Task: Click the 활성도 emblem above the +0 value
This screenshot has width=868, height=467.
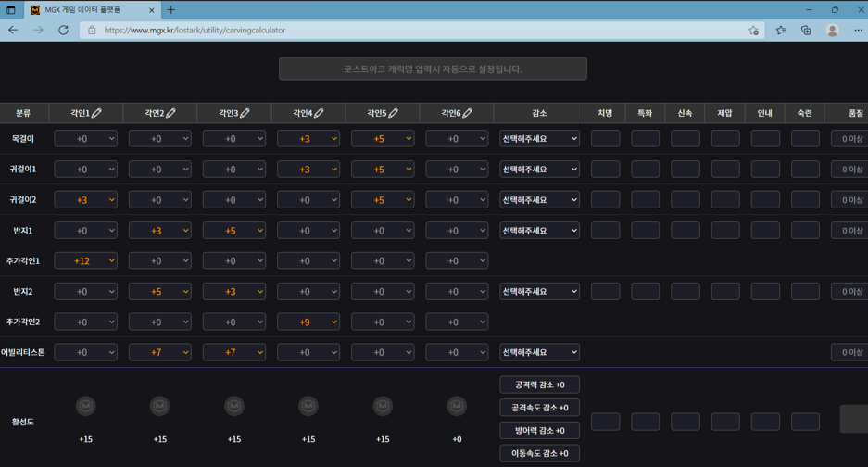Action: (x=457, y=406)
